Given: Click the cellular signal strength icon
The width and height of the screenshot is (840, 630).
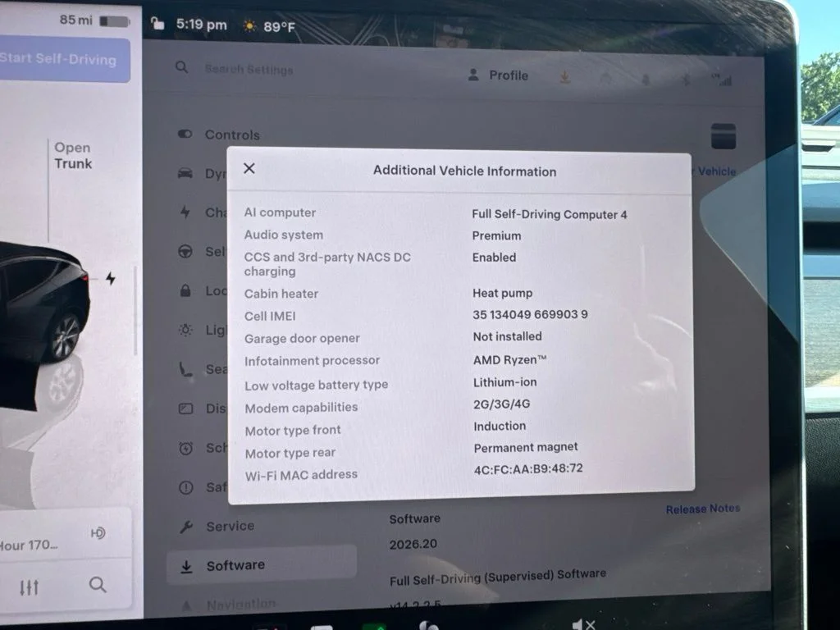Looking at the screenshot, I should pos(723,80).
